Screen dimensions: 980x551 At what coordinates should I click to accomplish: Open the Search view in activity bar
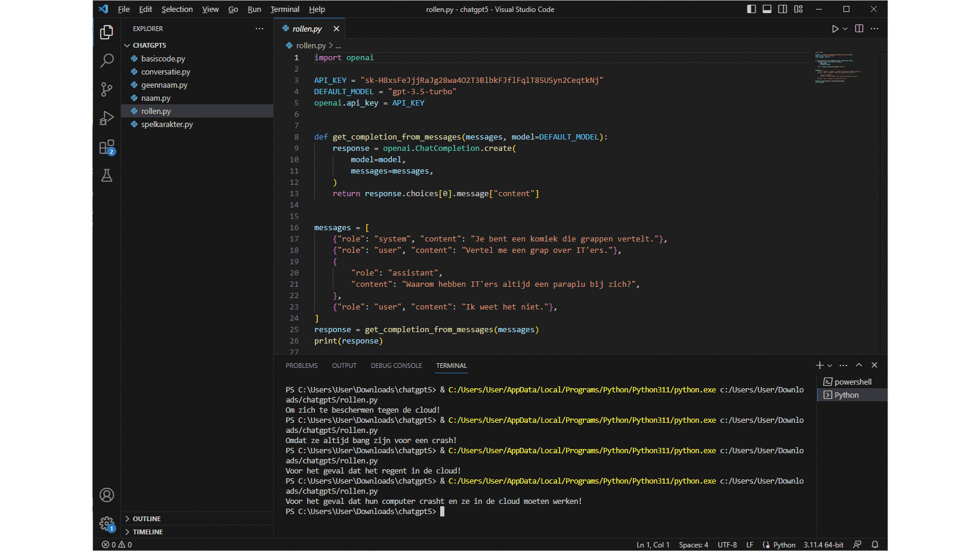pos(107,61)
